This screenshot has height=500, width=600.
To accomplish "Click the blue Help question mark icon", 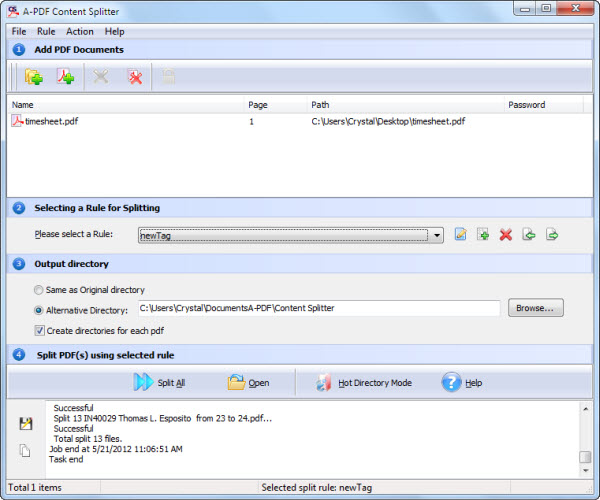I will 452,382.
